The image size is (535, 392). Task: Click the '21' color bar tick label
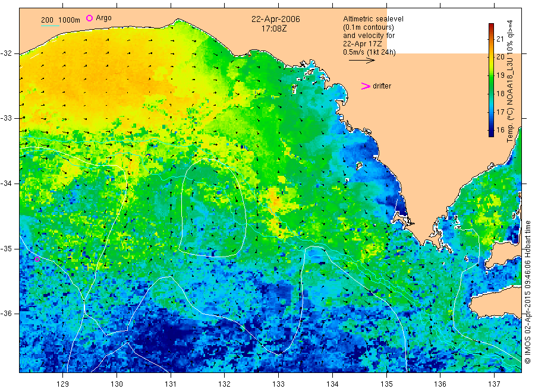point(500,39)
